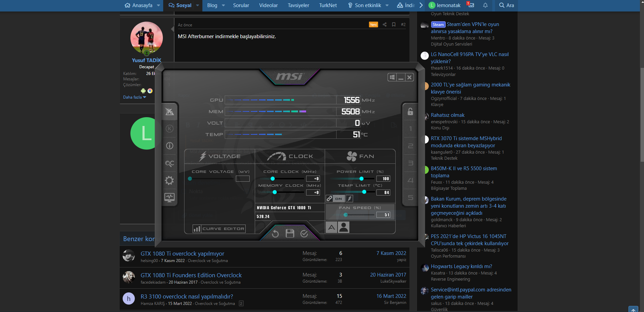644x312 pixels.
Task: Click the scroll-to-top arrow button
Action: click(633, 309)
